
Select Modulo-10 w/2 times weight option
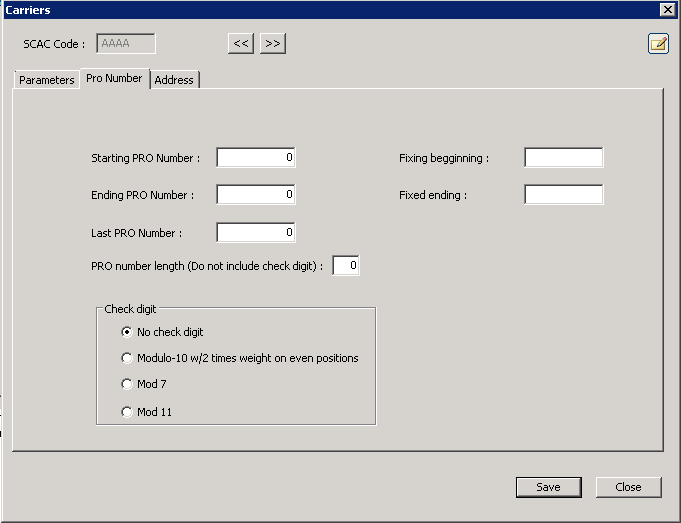click(x=126, y=358)
